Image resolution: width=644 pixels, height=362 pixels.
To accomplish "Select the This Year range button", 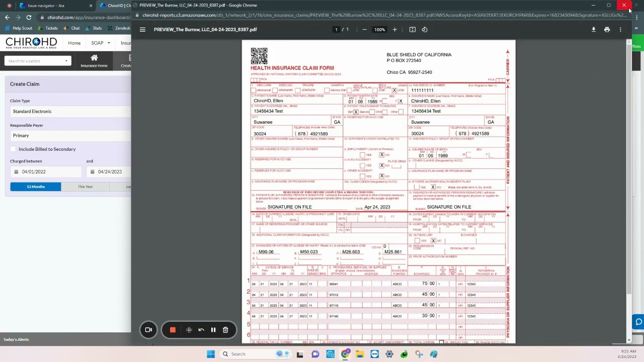I will [x=86, y=187].
